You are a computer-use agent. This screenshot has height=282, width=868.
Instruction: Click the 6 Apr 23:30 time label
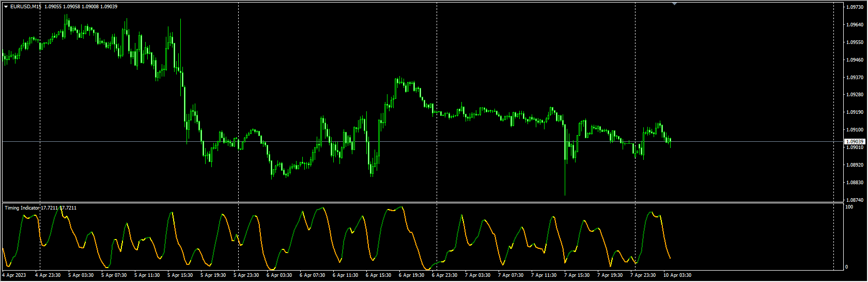pos(445,275)
